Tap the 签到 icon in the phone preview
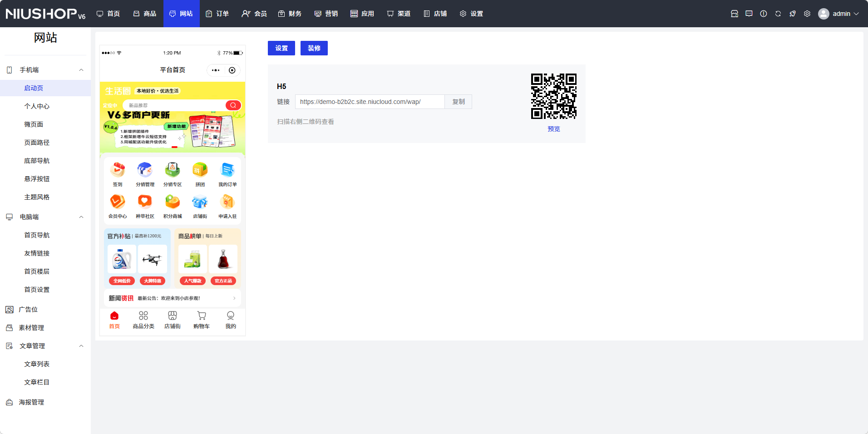Image resolution: width=868 pixels, height=434 pixels. coord(118,170)
